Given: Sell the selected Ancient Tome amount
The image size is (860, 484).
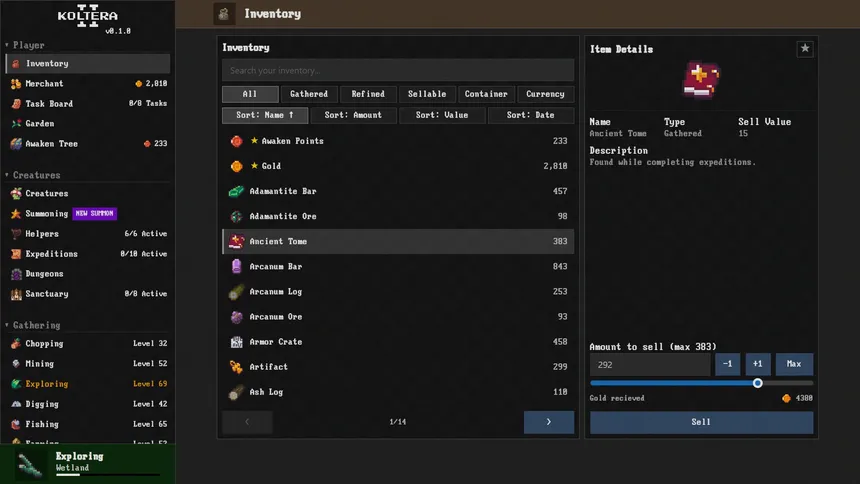Looking at the screenshot, I should (701, 422).
